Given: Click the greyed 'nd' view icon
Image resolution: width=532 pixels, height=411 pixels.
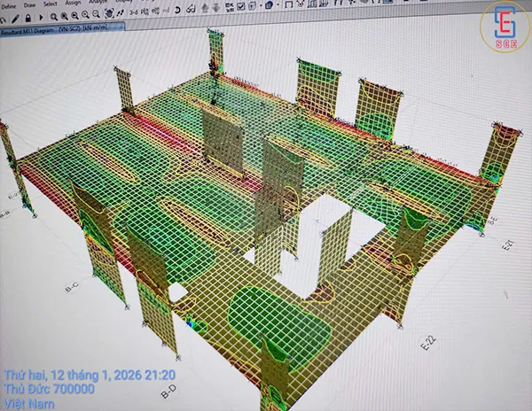Looking at the screenshot, I should pos(166,11).
